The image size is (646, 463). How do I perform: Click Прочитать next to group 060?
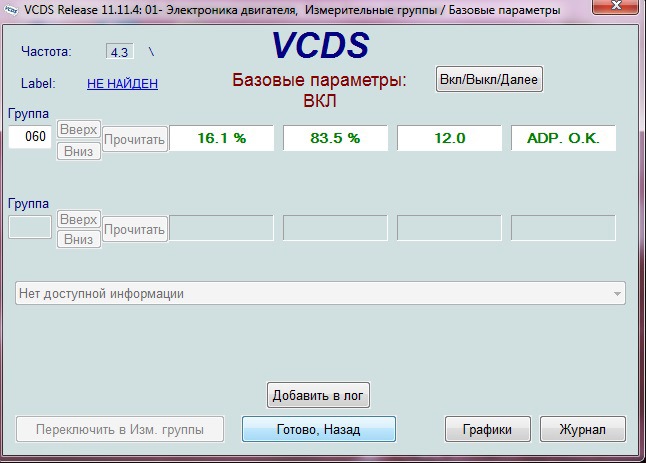(x=135, y=140)
